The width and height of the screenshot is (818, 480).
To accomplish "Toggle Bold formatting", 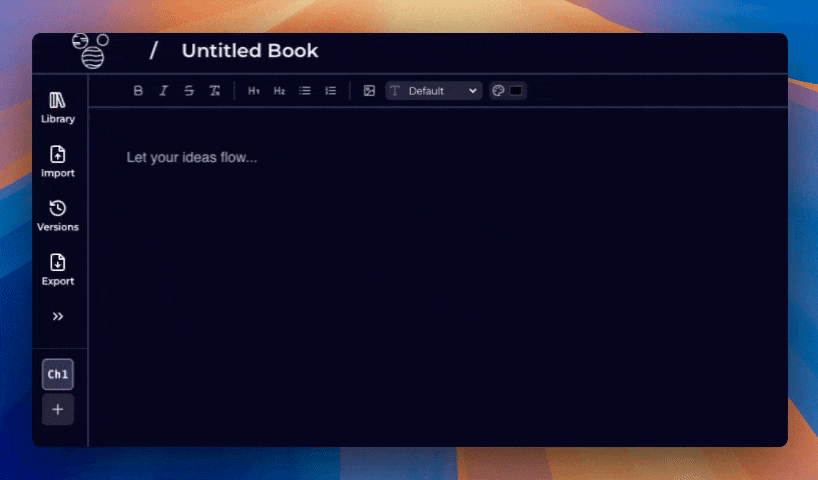I will [138, 91].
